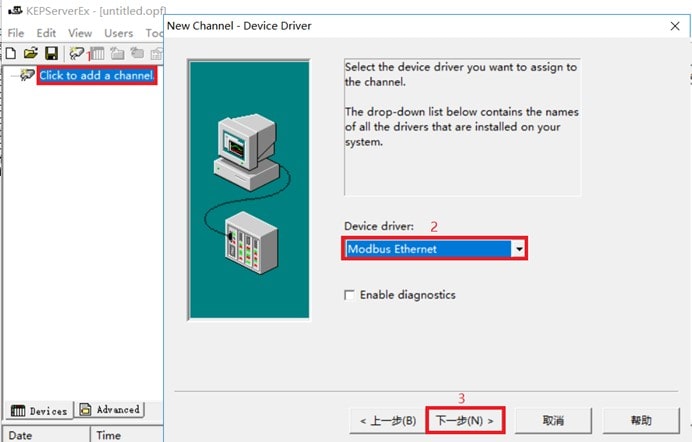
Task: Click the New Device toolbar icon
Action: tap(97, 53)
